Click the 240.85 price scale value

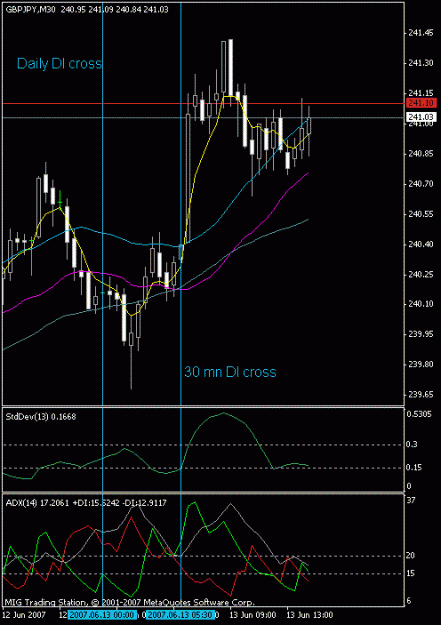pyautogui.click(x=421, y=154)
